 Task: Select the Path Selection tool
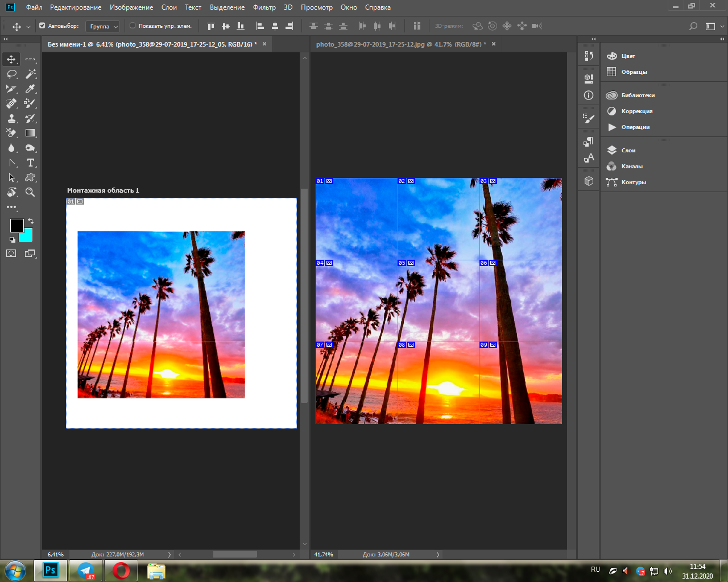[x=11, y=177]
